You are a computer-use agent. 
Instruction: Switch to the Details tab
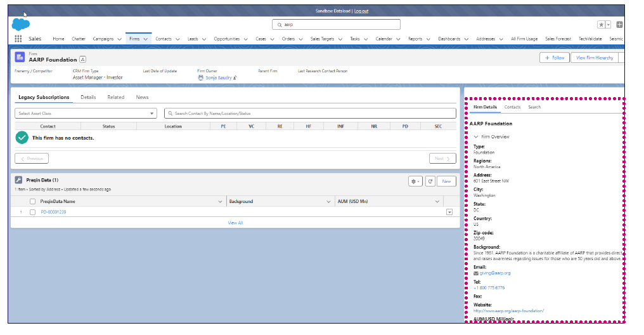coord(88,98)
